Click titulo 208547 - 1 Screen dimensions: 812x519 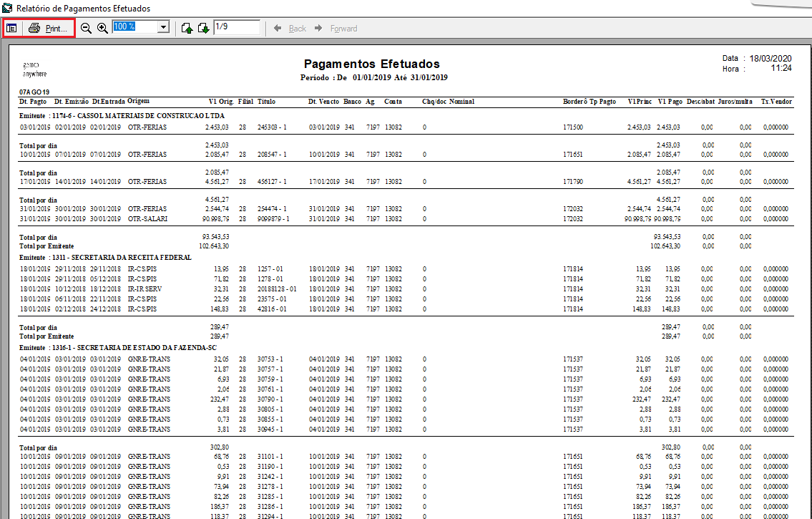[272, 155]
